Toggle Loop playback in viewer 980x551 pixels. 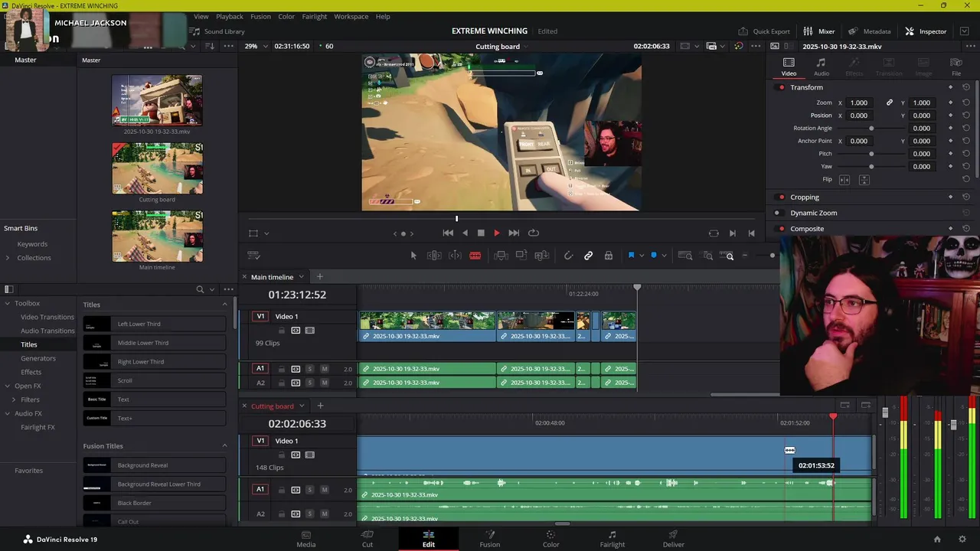[x=534, y=233]
